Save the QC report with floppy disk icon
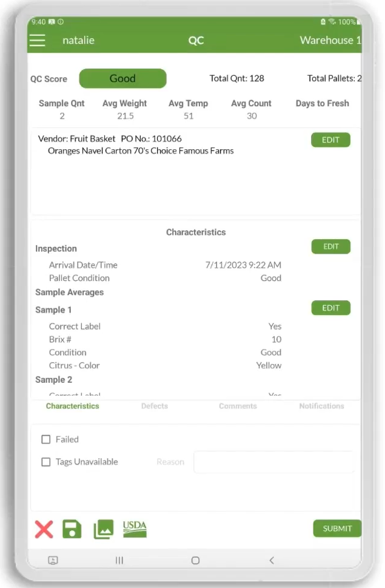The image size is (385, 588). tap(72, 529)
